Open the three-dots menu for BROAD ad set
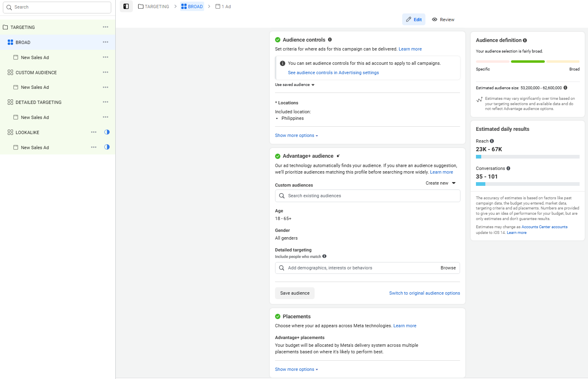 (106, 42)
